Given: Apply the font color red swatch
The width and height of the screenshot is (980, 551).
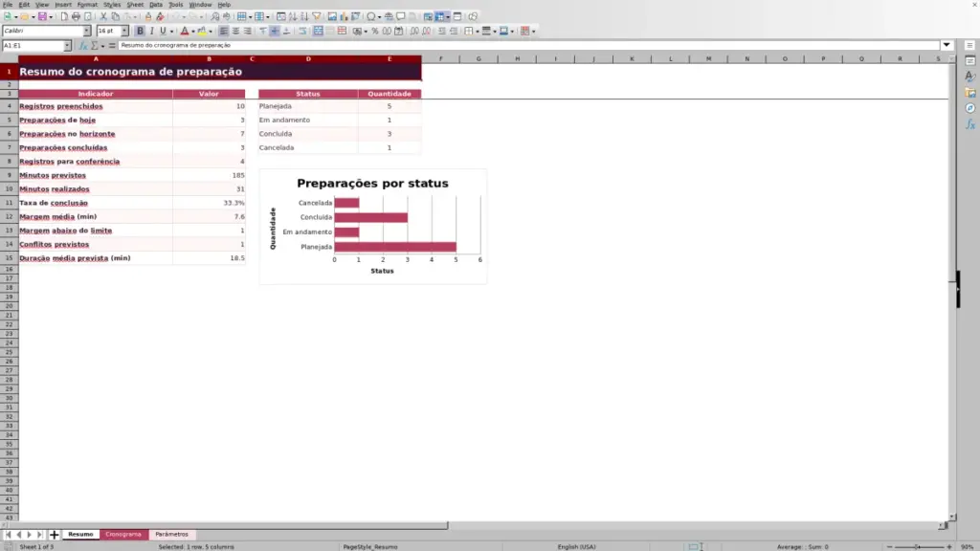Looking at the screenshot, I should pos(185,31).
